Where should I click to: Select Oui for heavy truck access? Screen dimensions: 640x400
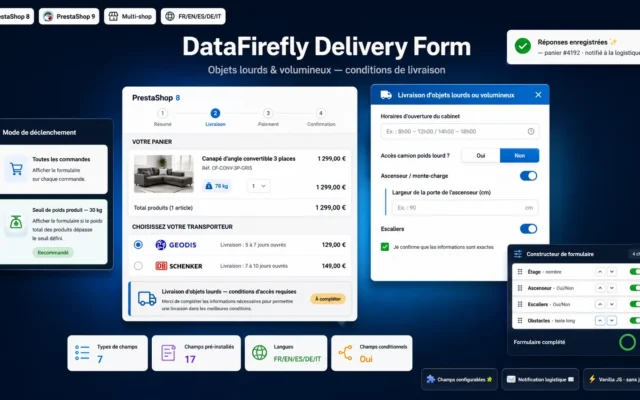[480, 156]
